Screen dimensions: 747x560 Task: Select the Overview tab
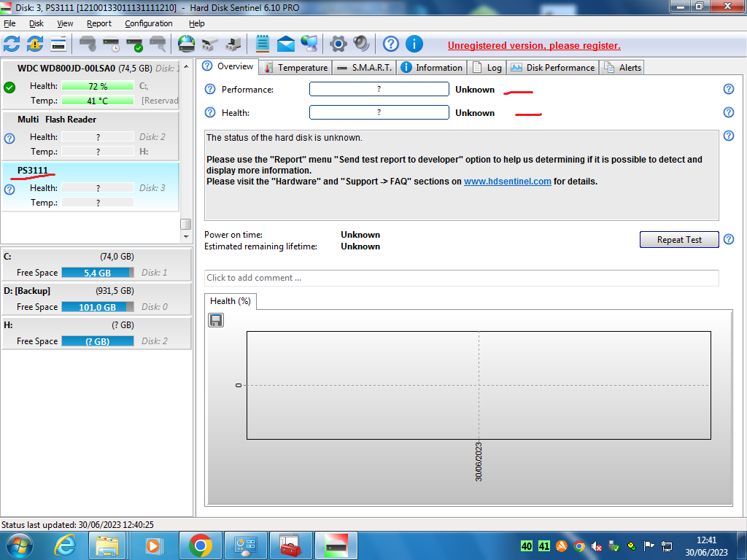[x=228, y=66]
